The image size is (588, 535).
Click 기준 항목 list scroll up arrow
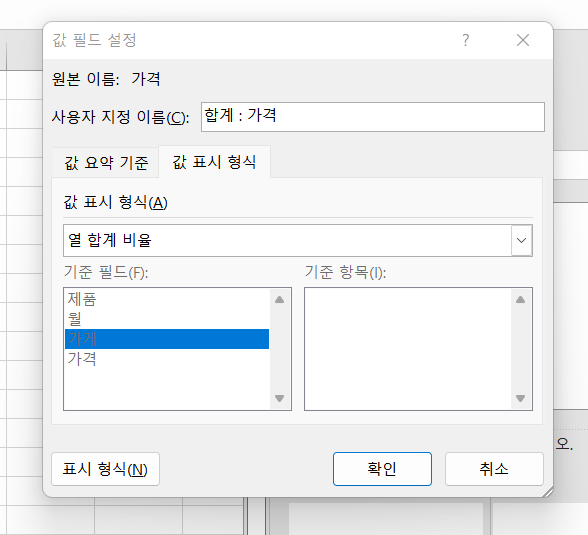[x=520, y=299]
